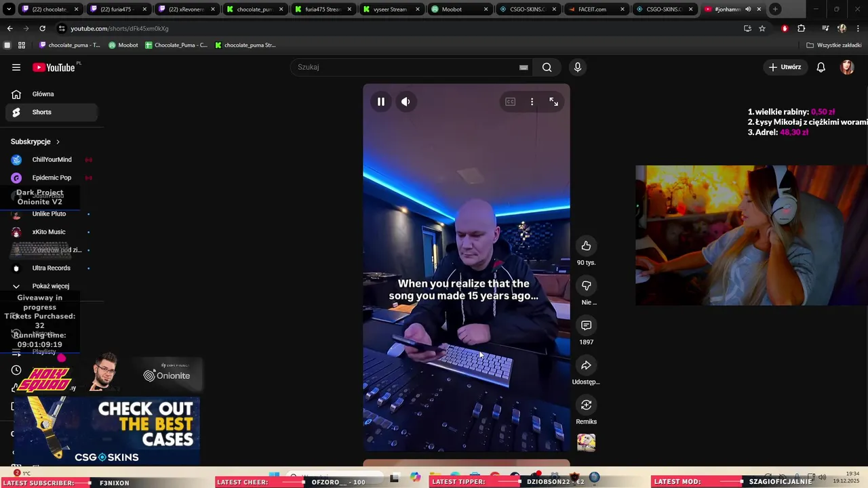Mute the #jonhamm tab audio indicator

748,9
